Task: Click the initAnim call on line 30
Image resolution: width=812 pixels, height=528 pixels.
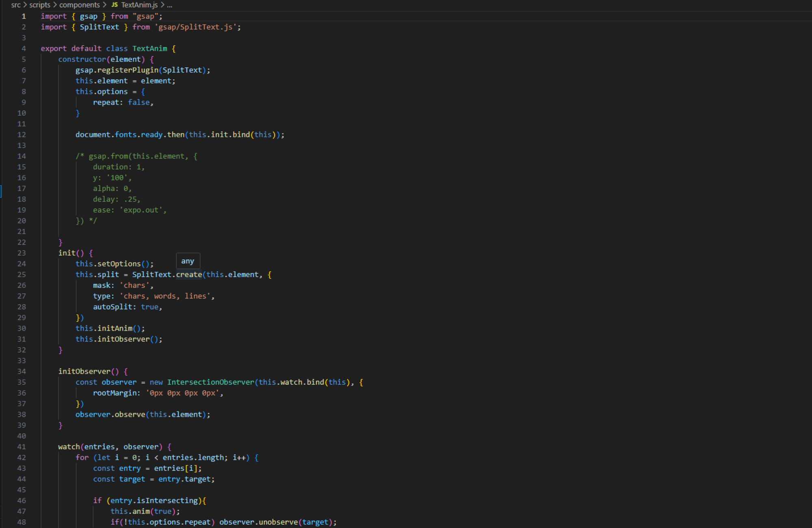Action: pyautogui.click(x=115, y=328)
